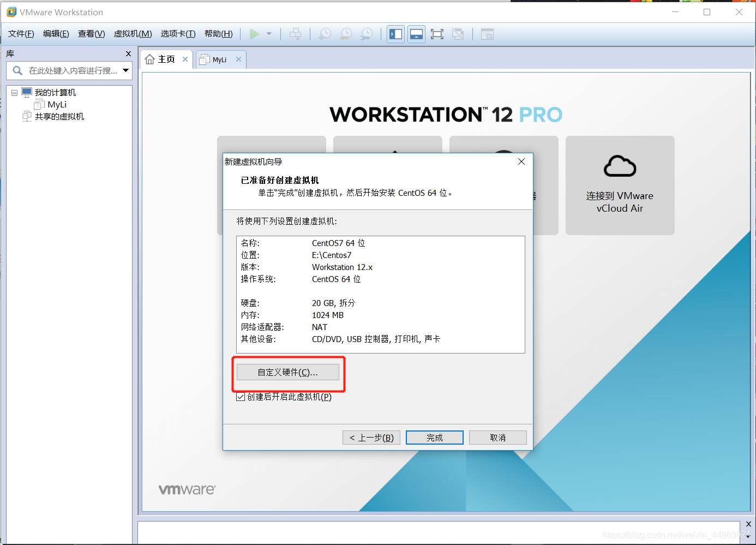Click the 完成 button
Viewport: 756px width, 545px height.
(435, 438)
